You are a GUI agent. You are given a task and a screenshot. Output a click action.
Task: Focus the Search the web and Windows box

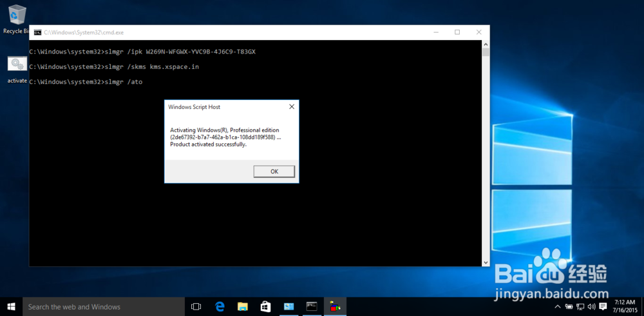(x=104, y=306)
